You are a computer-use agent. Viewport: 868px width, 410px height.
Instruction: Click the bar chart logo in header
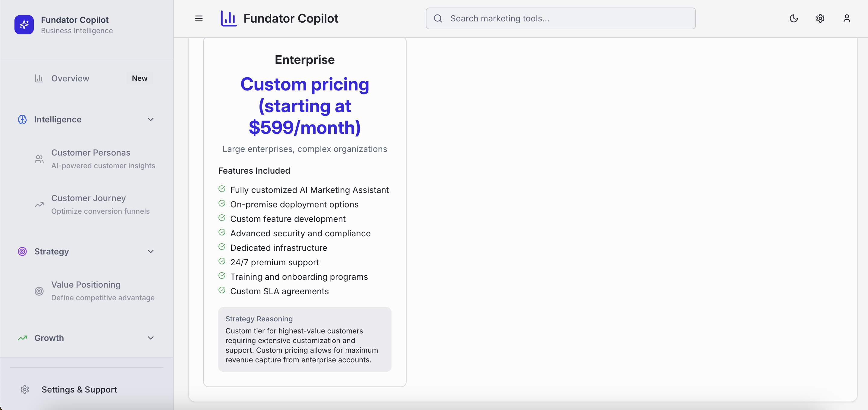(x=229, y=19)
